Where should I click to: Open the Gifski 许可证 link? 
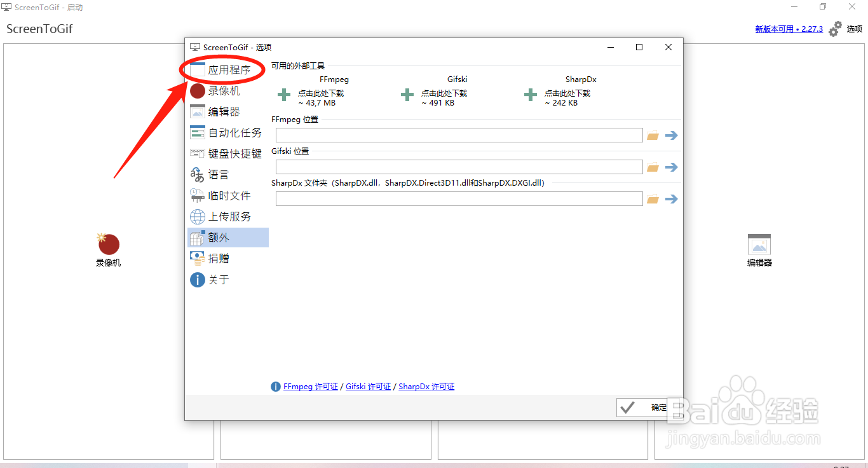pos(368,387)
